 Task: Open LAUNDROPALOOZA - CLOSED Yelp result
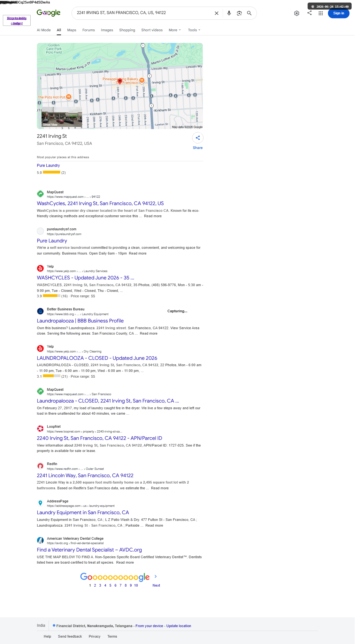tap(97, 358)
